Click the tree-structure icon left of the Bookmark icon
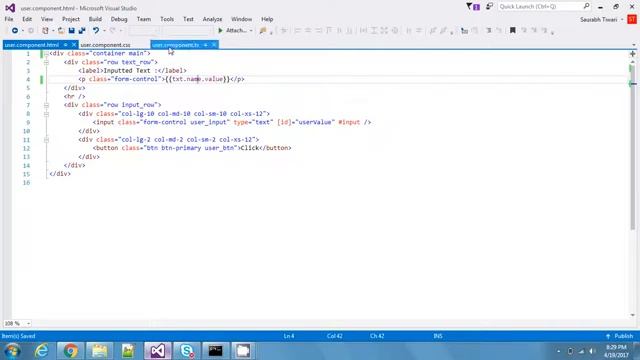 pos(464,31)
